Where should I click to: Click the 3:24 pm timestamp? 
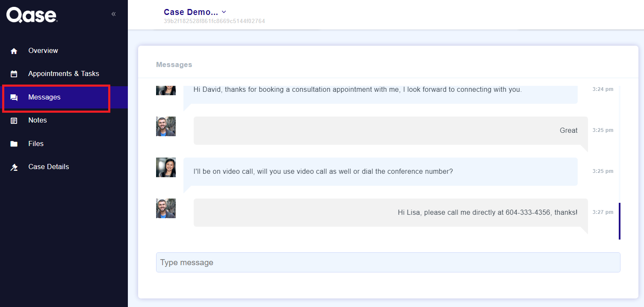tap(603, 89)
